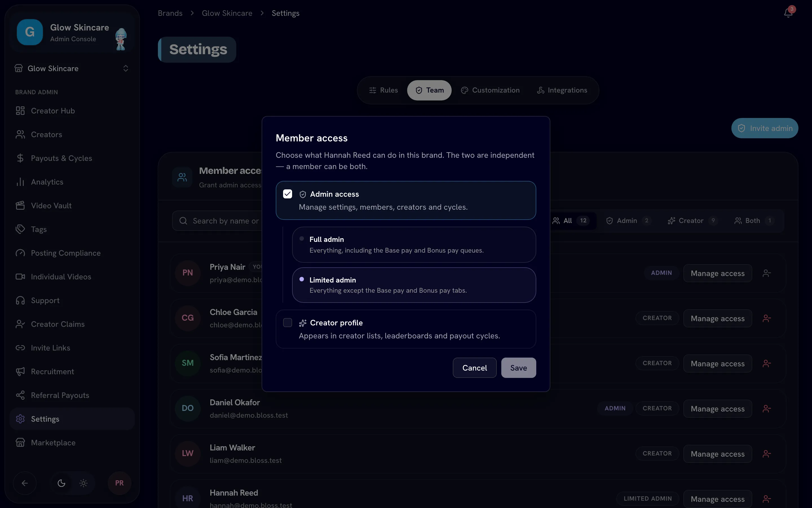
Task: Switch to dark mode moon icon
Action: 61,483
